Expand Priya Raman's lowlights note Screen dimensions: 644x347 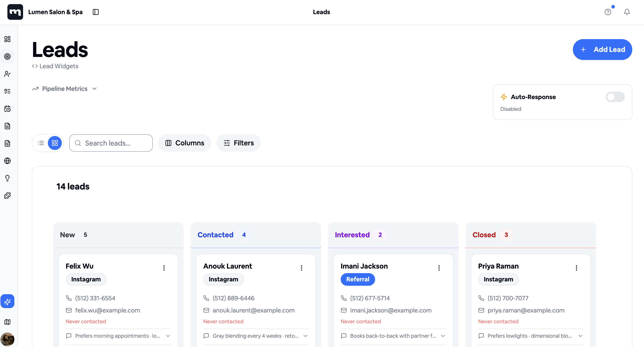click(531, 336)
